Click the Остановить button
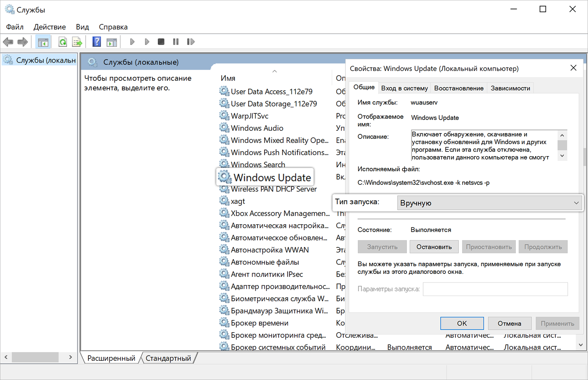Image resolution: width=588 pixels, height=380 pixels. 434,247
